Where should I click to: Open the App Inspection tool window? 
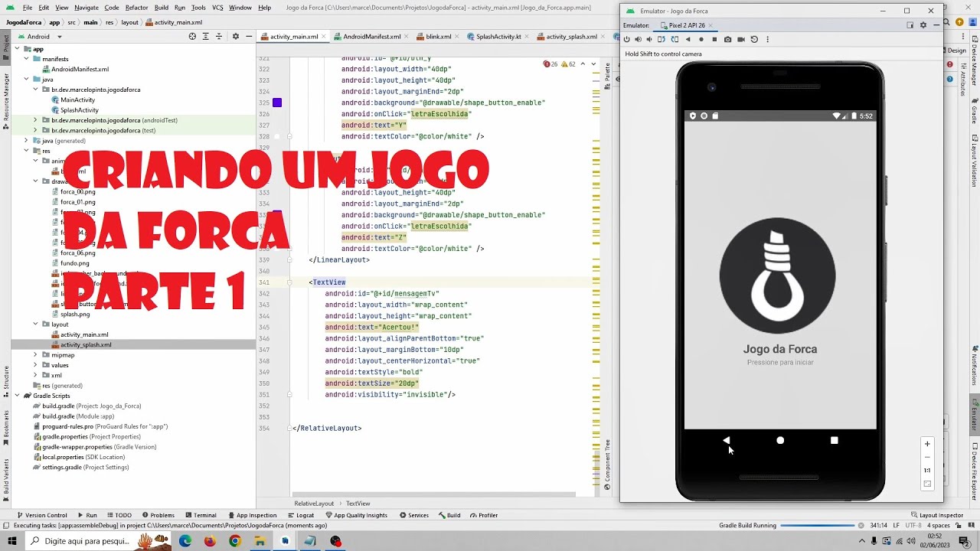point(251,515)
